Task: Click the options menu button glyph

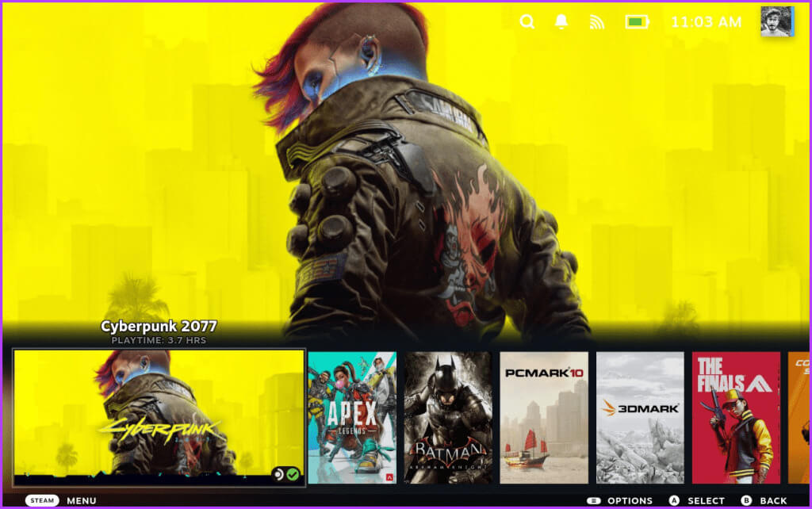Action: pos(593,501)
